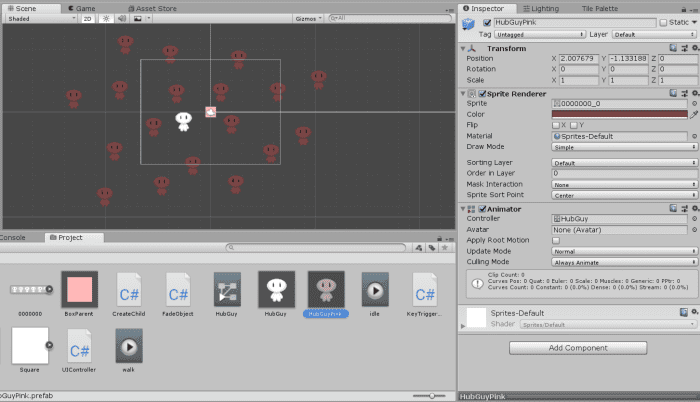The height and width of the screenshot is (402, 700).
Task: Toggle scene lighting with the sun icon
Action: coord(105,18)
